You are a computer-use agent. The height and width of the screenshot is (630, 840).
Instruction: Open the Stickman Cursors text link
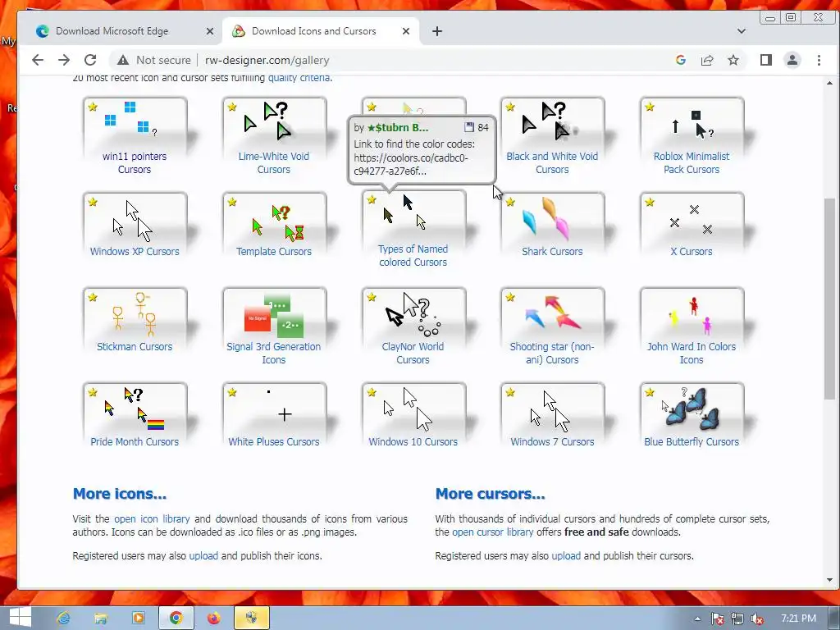tap(135, 347)
